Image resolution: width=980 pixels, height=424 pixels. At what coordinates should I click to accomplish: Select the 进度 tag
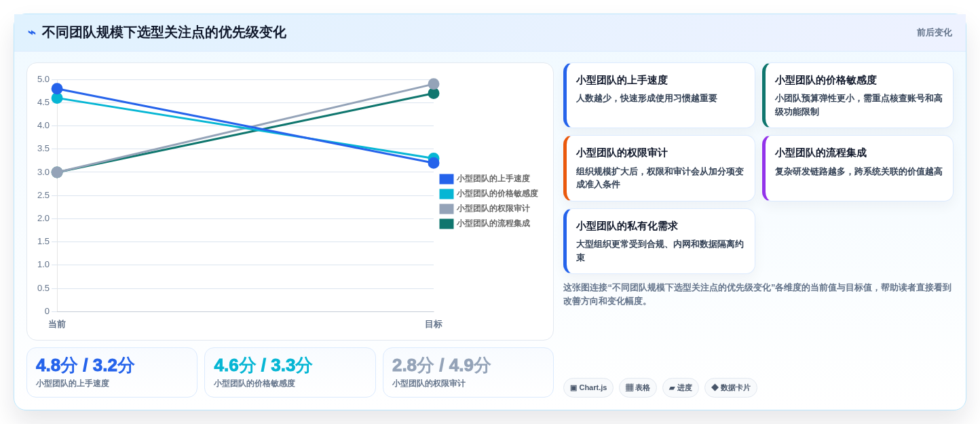point(681,388)
